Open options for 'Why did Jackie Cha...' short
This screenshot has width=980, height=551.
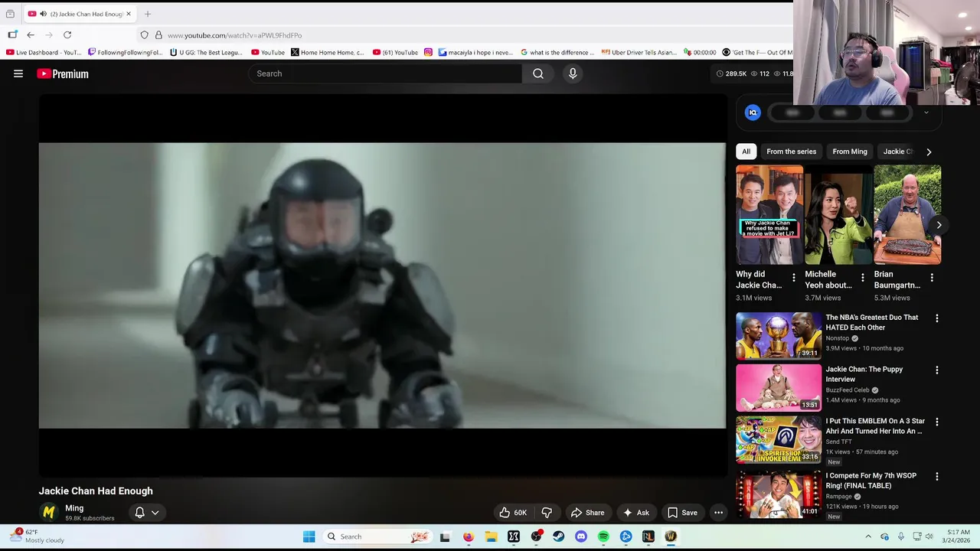coord(793,278)
